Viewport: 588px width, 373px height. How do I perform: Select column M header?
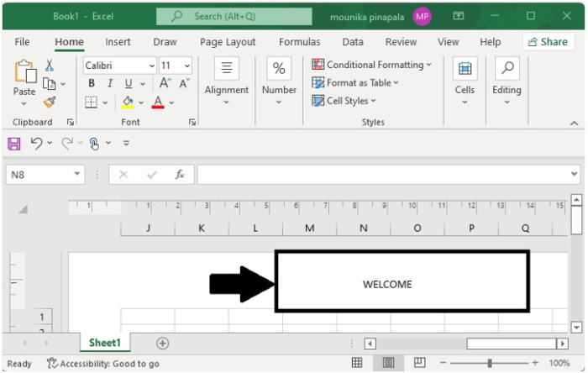click(310, 228)
